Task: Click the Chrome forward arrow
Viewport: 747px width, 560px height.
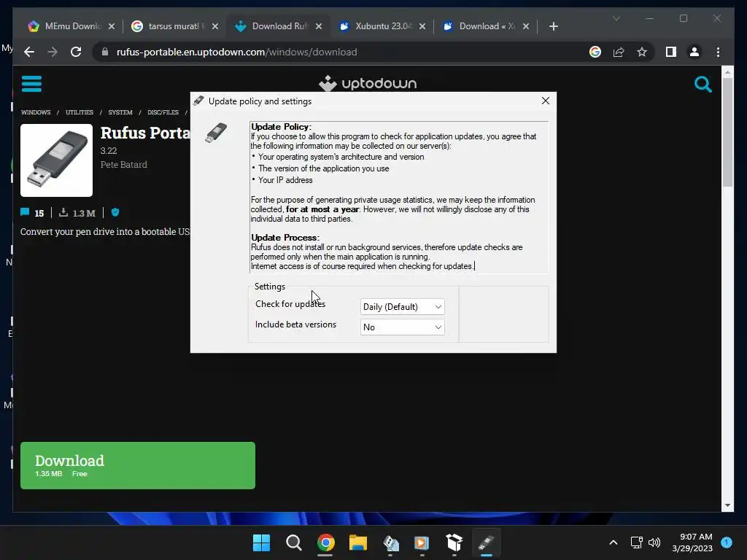Action: tap(53, 52)
